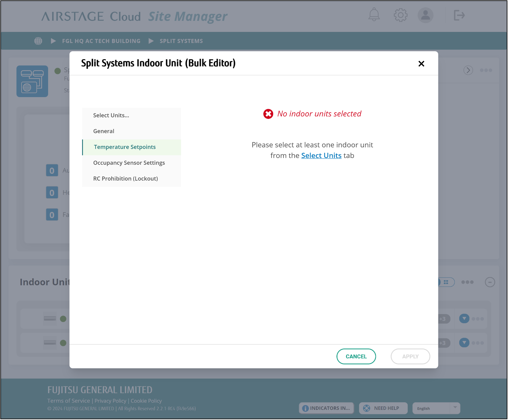Follow the Select Units link
Viewport: 508px width, 420px height.
click(321, 156)
